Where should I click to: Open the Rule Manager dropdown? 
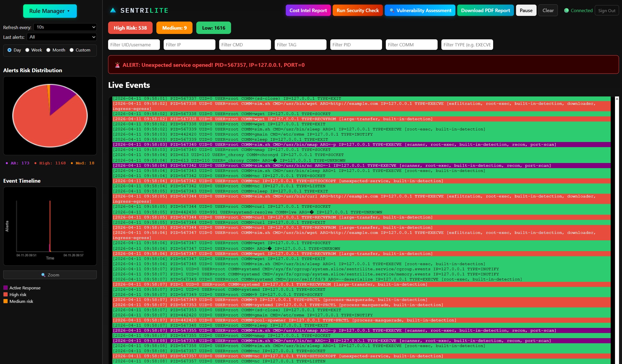[x=50, y=11]
